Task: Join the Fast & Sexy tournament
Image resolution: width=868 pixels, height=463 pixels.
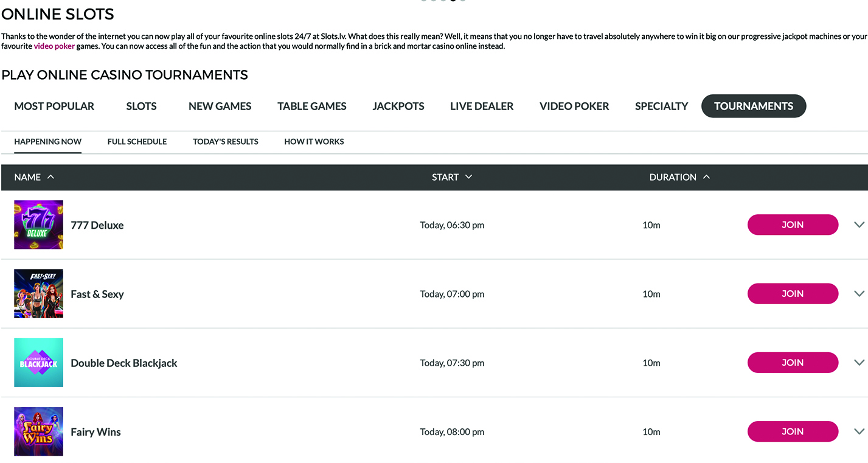Action: point(793,293)
